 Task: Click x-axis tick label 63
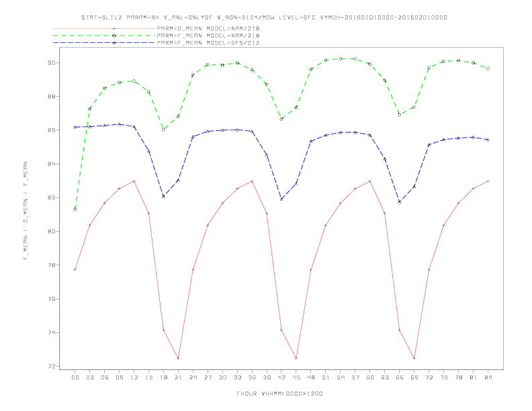pyautogui.click(x=385, y=377)
